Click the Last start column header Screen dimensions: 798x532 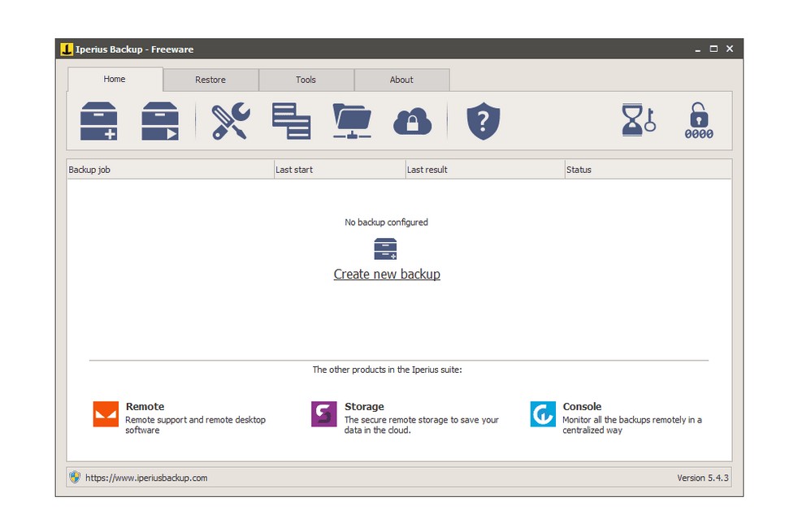click(x=340, y=170)
